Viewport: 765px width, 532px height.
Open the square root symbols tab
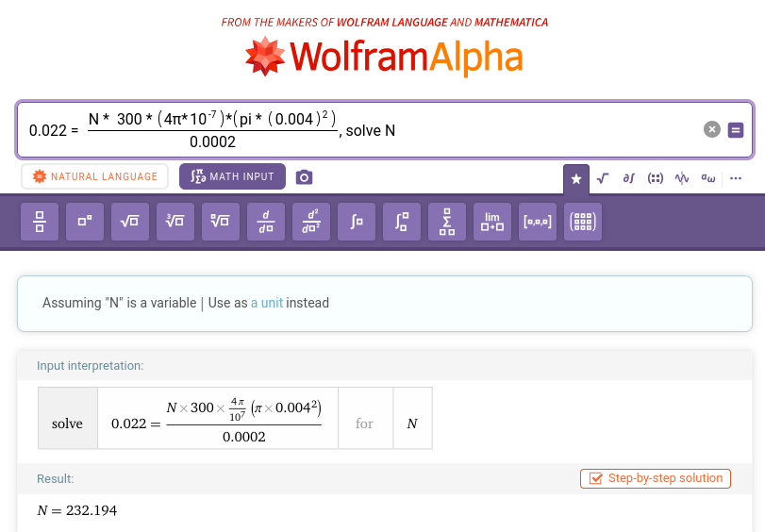click(603, 178)
